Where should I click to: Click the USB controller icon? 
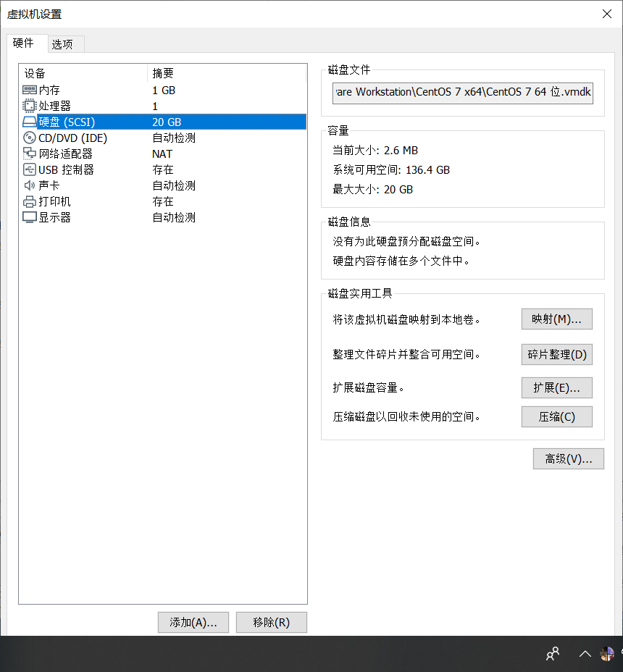[29, 169]
